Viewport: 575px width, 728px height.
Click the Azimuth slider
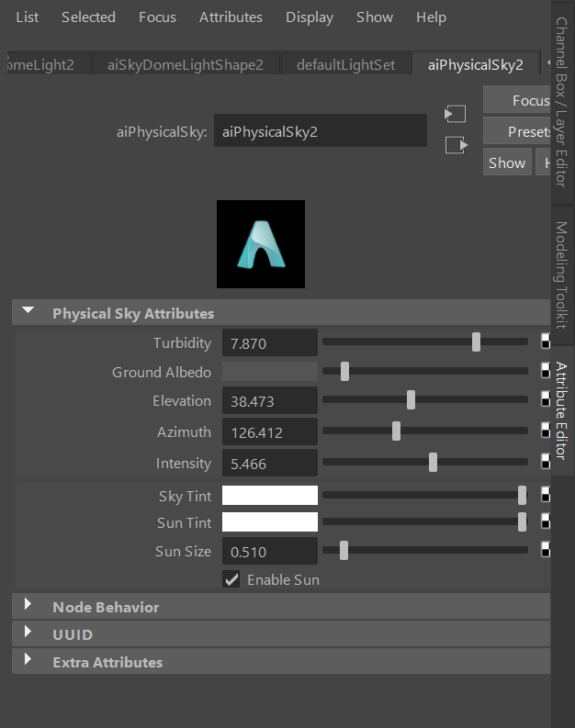[x=425, y=431]
